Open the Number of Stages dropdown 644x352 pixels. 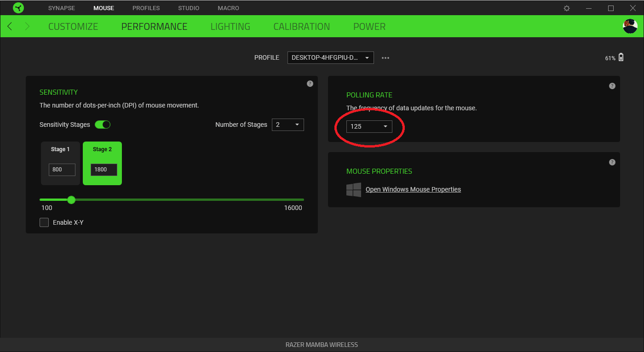pyautogui.click(x=287, y=124)
